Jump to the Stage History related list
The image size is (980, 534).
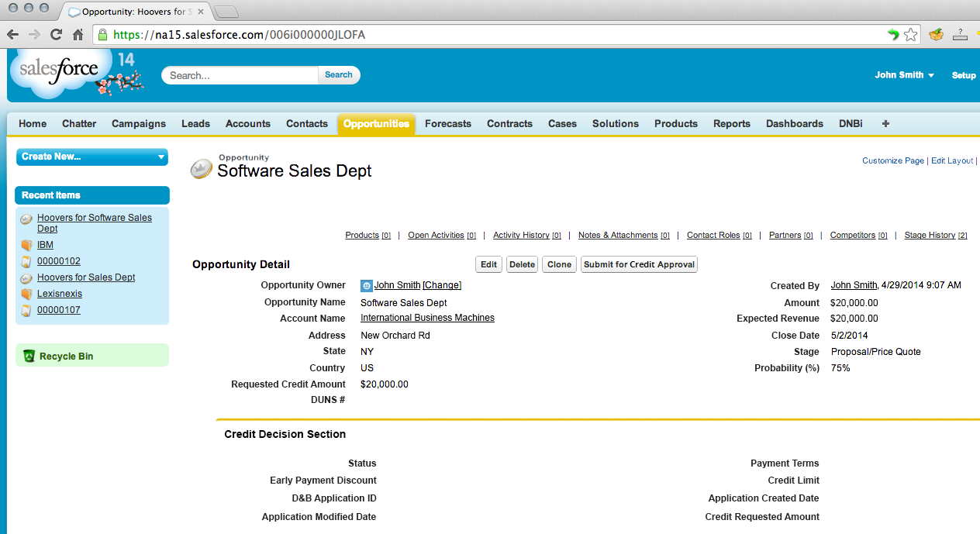936,236
